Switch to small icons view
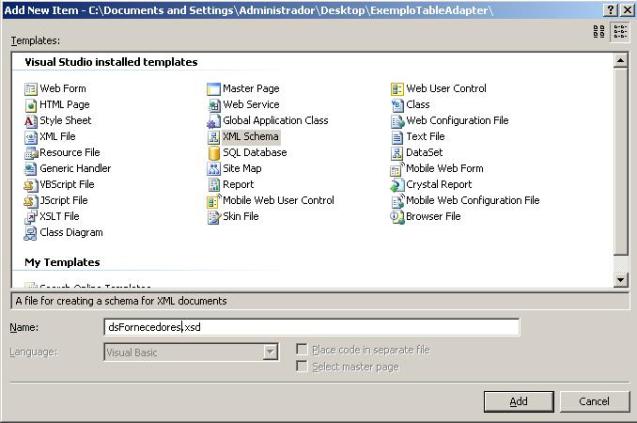The height and width of the screenshot is (423, 637). click(620, 32)
